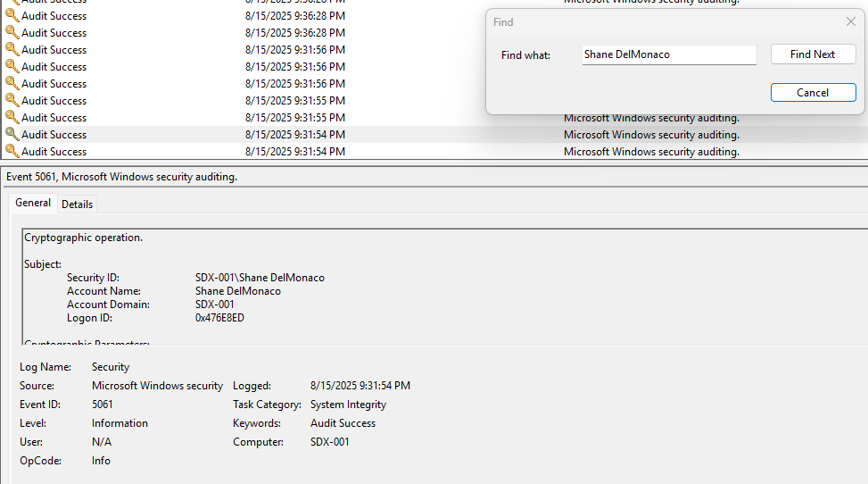Viewport: 868px width, 484px height.
Task: Select the Event ID value 5061
Action: tap(103, 405)
